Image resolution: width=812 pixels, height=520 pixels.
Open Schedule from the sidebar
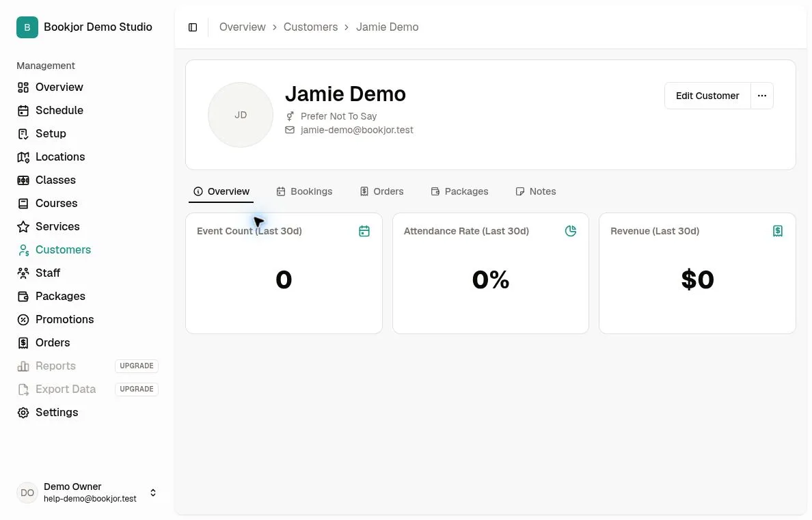tap(59, 110)
